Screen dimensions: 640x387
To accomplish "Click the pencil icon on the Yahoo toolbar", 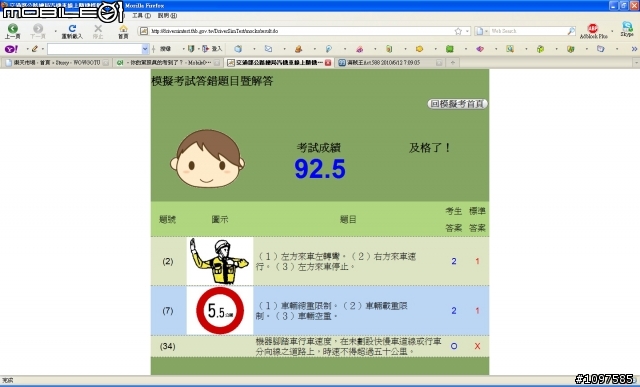I will pos(35,49).
